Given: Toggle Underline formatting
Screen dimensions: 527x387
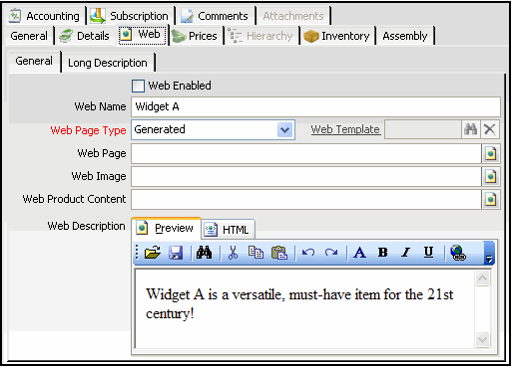Looking at the screenshot, I should pos(428,252).
